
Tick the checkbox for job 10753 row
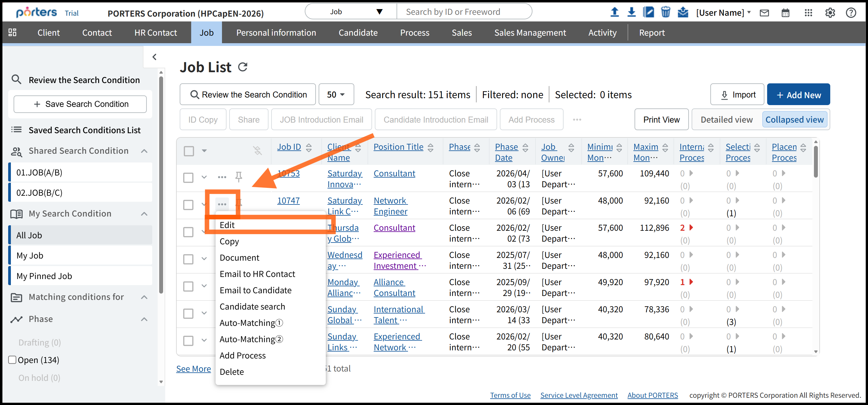pyautogui.click(x=188, y=178)
